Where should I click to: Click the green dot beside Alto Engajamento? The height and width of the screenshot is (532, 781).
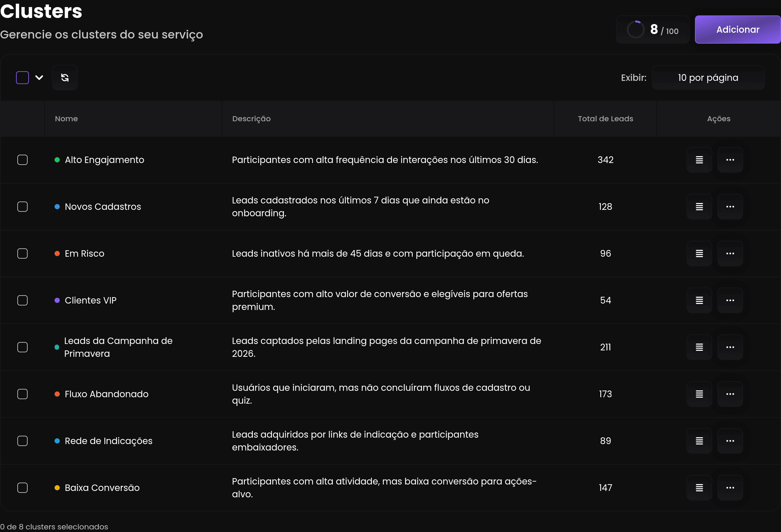[x=57, y=160]
